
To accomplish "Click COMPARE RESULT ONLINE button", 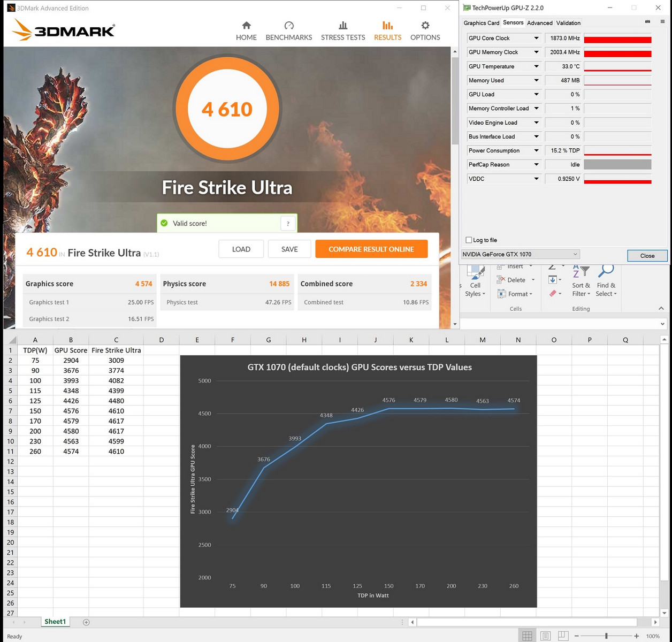I will (x=371, y=249).
